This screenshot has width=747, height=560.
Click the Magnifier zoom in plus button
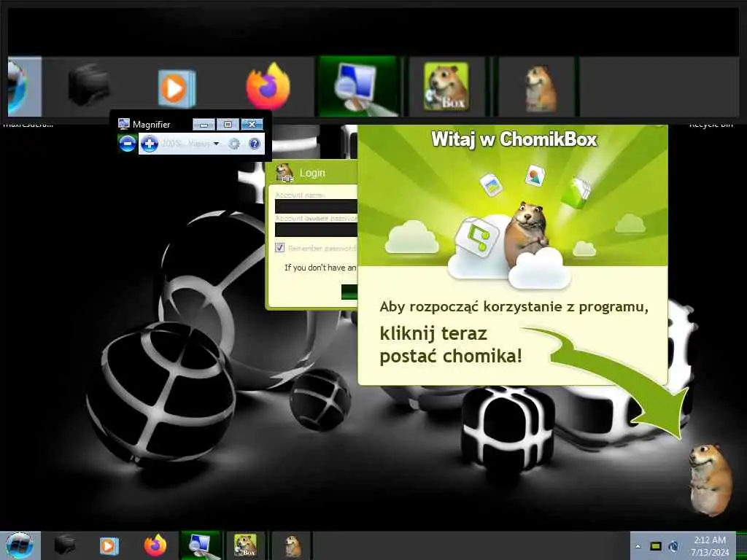(149, 144)
